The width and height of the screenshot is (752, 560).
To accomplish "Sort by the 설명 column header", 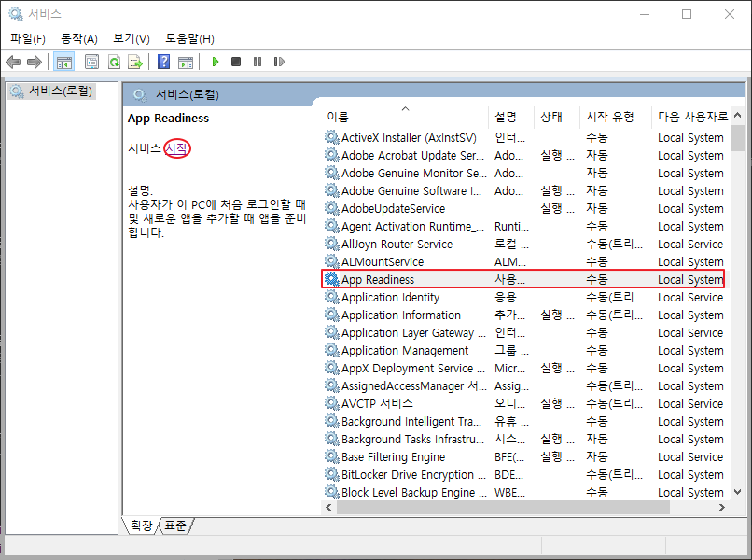I will (x=511, y=117).
